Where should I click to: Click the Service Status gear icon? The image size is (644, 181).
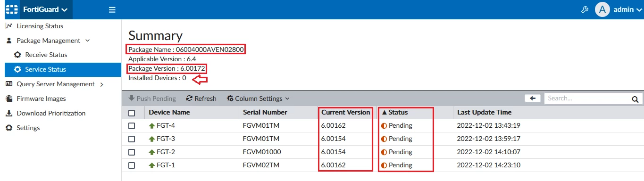pyautogui.click(x=17, y=69)
